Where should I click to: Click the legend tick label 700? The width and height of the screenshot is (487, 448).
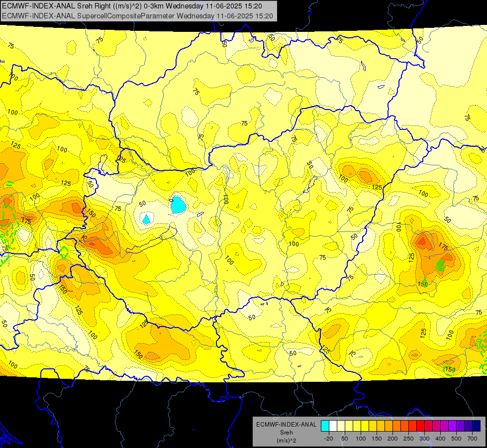pos(473,439)
